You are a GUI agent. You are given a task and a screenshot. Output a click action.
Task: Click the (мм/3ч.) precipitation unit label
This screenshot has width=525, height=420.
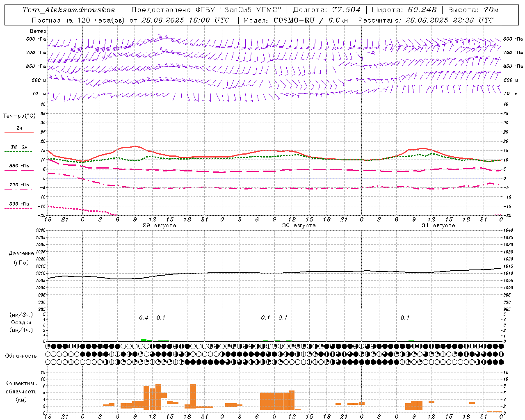click(21, 315)
